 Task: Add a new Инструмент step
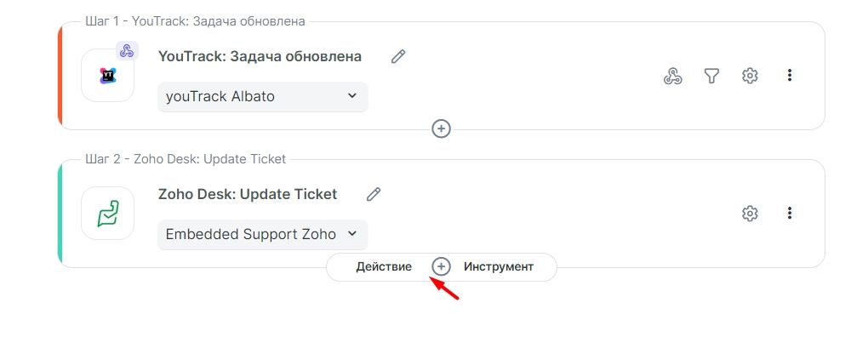click(499, 266)
